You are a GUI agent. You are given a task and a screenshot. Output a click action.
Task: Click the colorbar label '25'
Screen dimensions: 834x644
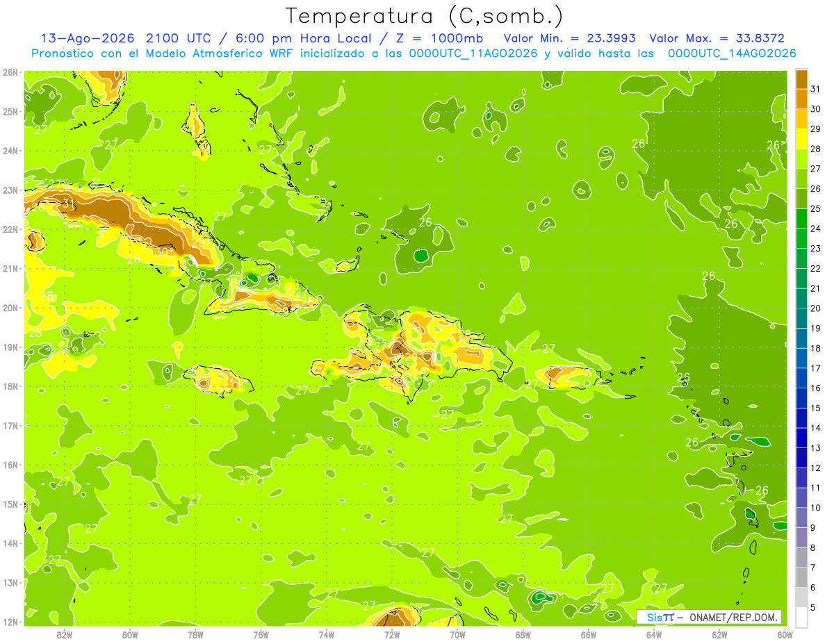[815, 208]
